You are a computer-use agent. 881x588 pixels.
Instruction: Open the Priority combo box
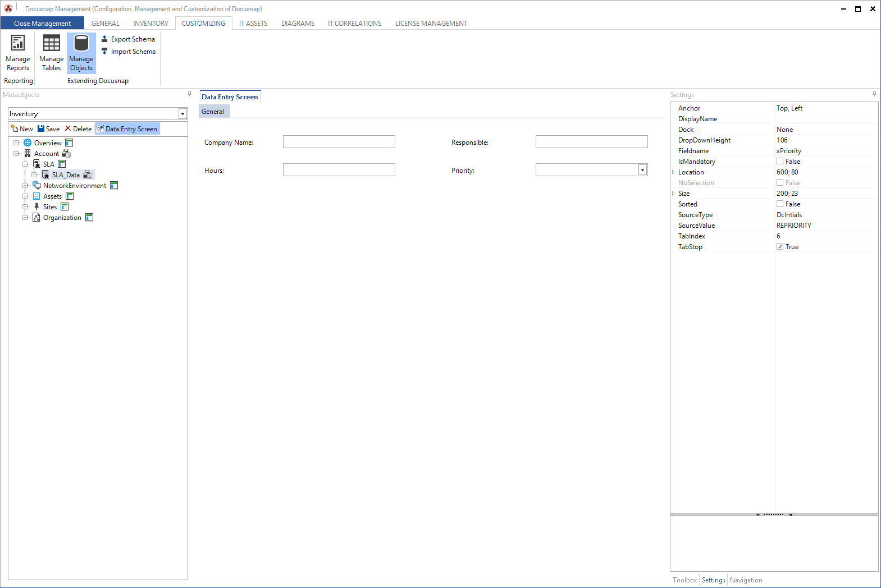tap(642, 170)
